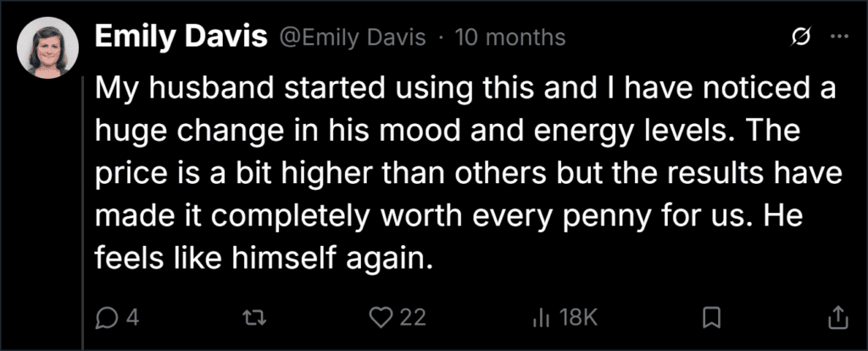Image resolution: width=868 pixels, height=351 pixels.
Task: Open the reply speech bubble icon
Action: coord(104,317)
